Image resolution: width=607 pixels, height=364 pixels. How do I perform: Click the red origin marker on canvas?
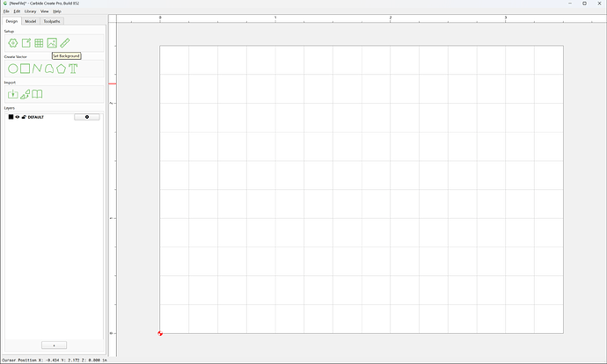160,333
